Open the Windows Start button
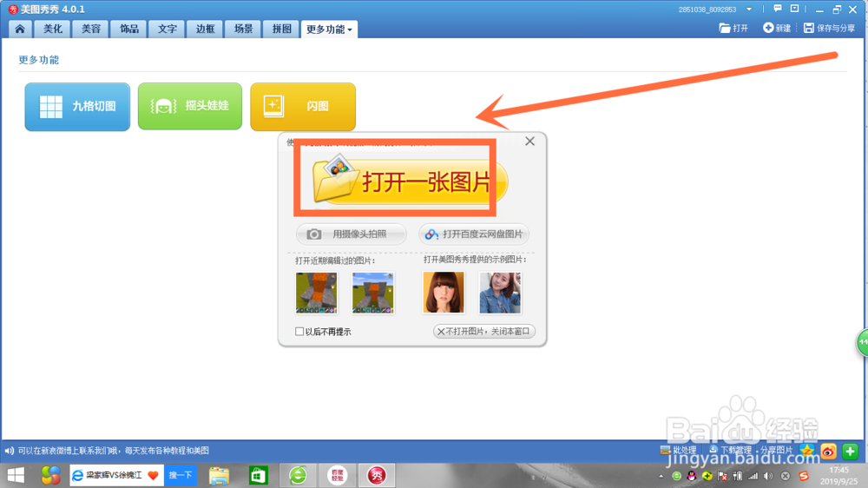This screenshot has width=868, height=488. [16, 475]
